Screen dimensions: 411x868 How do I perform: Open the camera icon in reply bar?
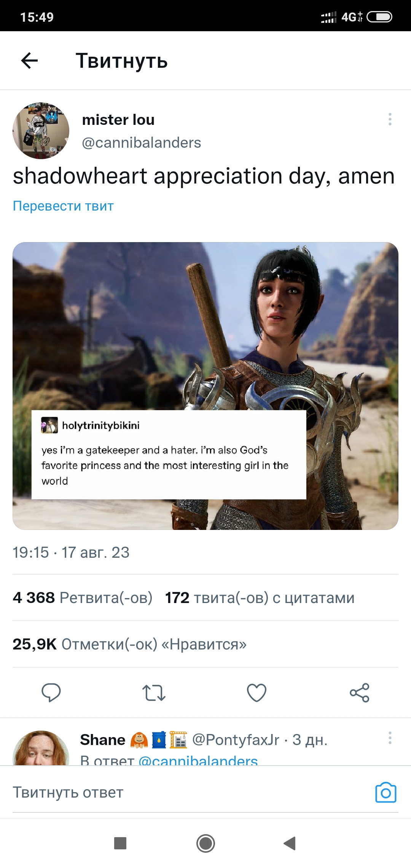coord(386,793)
